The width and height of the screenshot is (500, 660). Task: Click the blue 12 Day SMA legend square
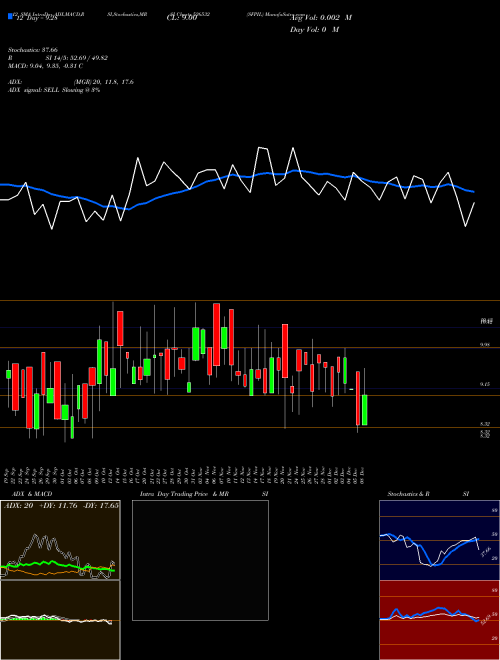(x=11, y=16)
